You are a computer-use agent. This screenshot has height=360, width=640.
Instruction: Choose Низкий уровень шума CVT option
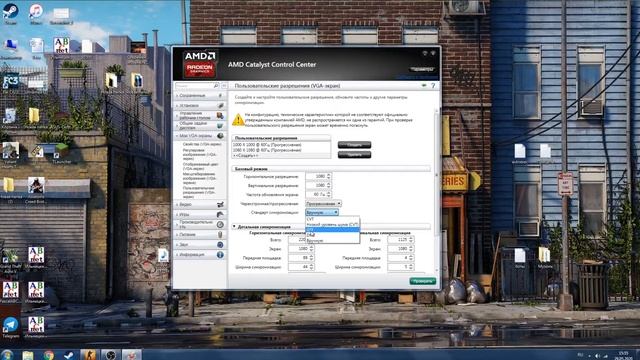(332, 224)
